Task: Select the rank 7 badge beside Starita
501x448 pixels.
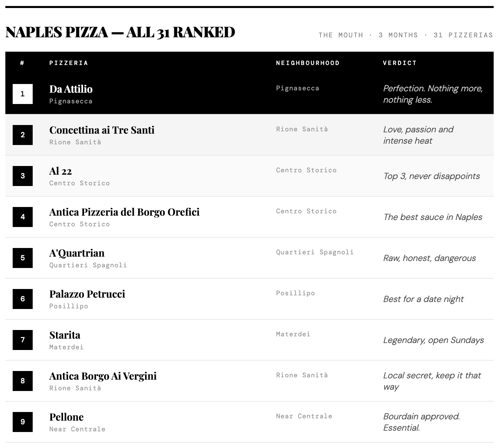Action: tap(23, 340)
